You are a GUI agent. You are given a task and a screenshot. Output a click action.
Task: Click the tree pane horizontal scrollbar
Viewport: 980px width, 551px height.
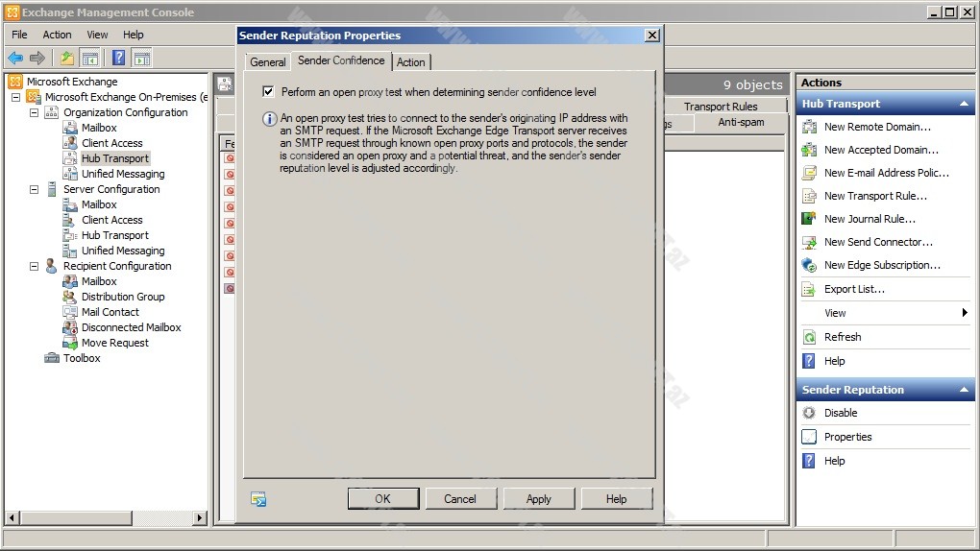[x=106, y=518]
